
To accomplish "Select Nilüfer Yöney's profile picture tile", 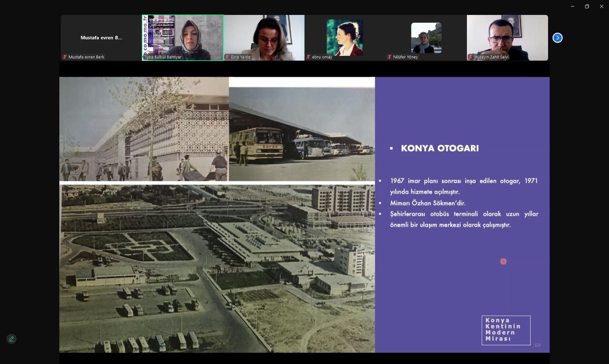I will click(426, 37).
